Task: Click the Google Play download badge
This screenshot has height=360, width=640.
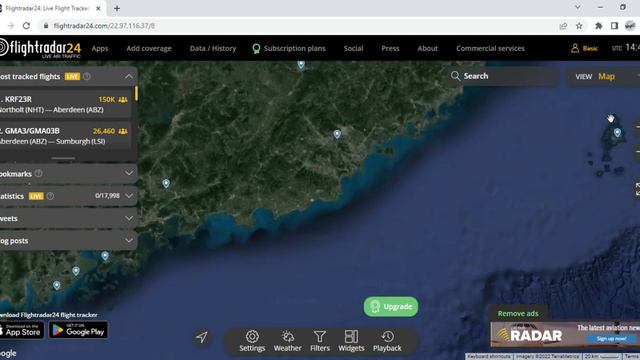Action: 78,330
